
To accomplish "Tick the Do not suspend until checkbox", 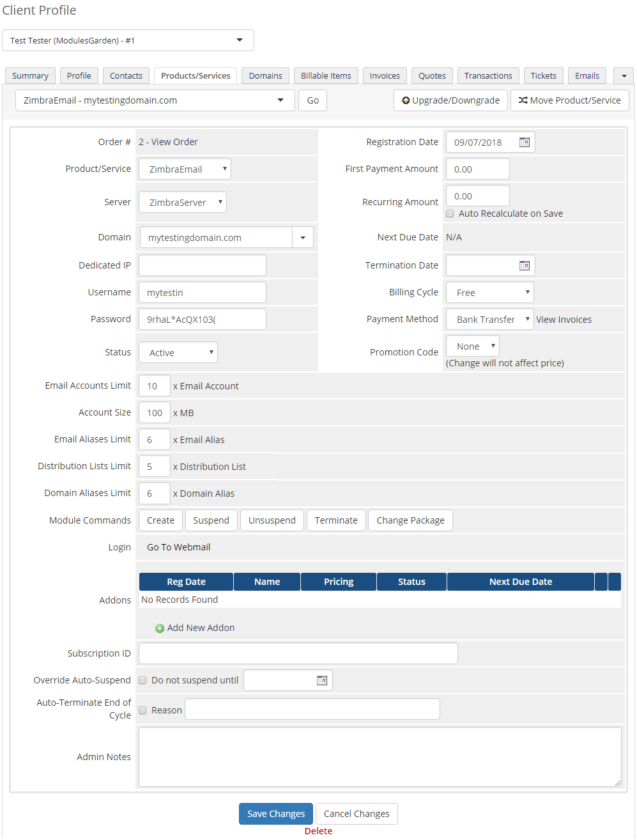I will (x=142, y=680).
